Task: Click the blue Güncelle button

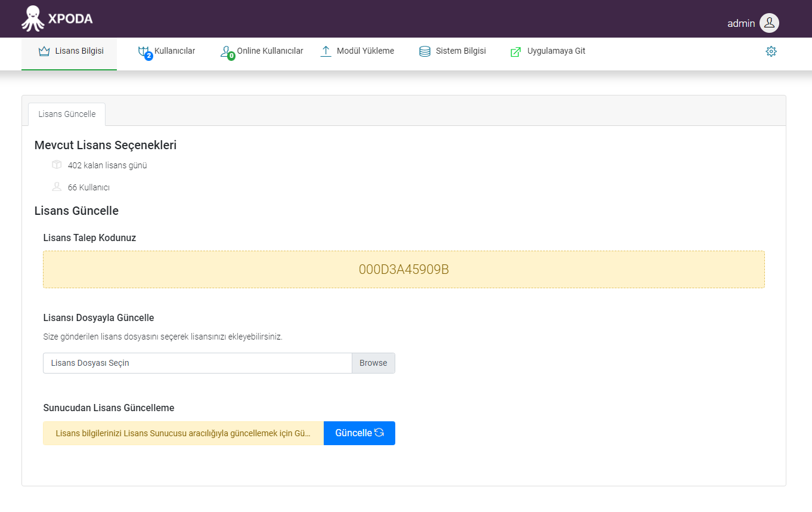Action: [359, 433]
